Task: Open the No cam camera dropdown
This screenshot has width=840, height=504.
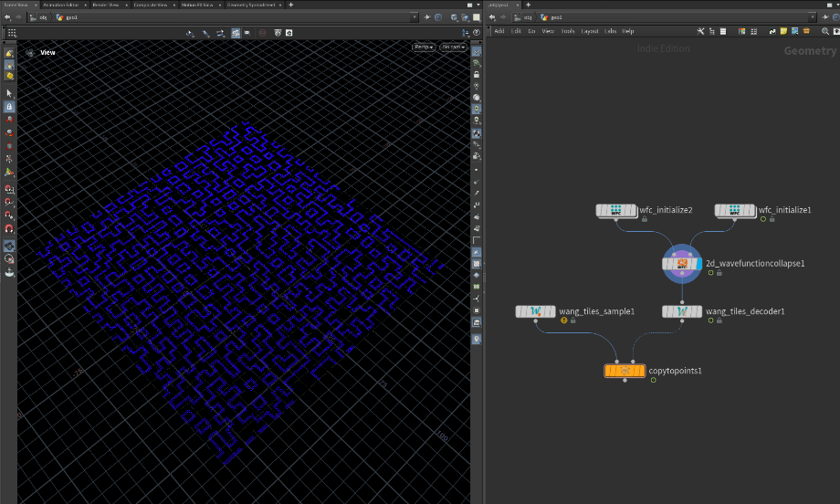Action: pos(453,47)
